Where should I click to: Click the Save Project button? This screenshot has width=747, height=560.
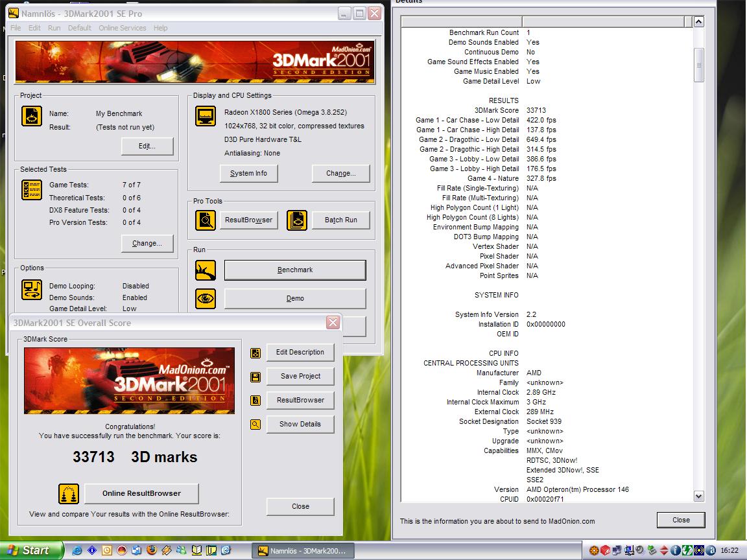300,376
